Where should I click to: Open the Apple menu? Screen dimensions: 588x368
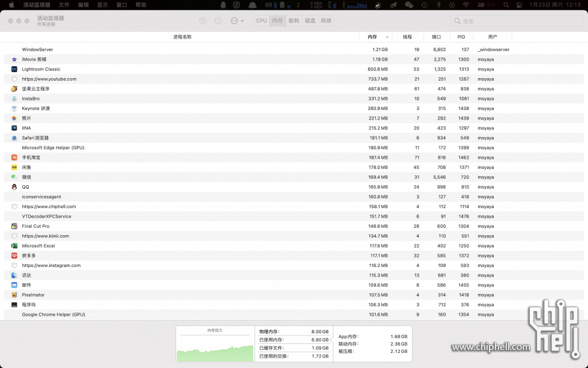click(11, 5)
